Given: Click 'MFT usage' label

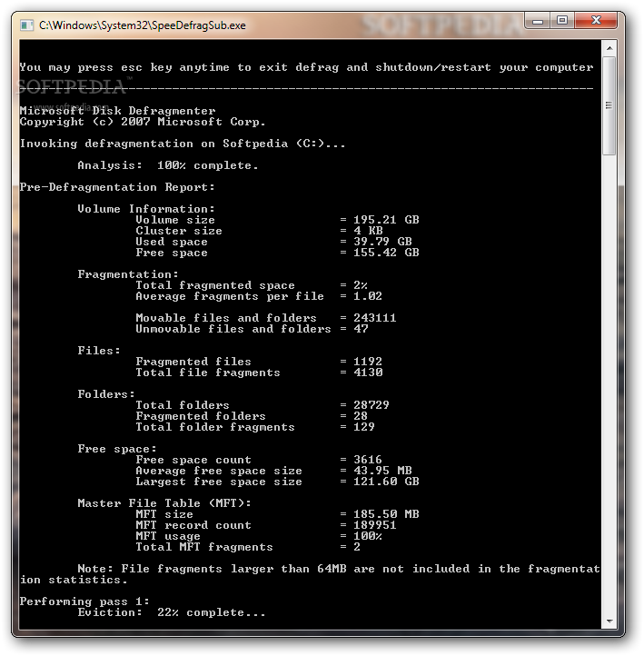Looking at the screenshot, I should tap(168, 536).
